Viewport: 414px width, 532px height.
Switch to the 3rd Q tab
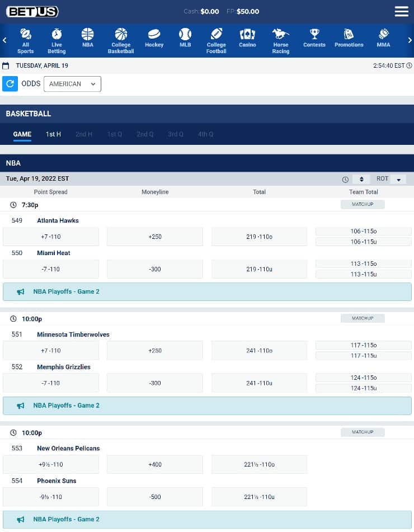(x=176, y=134)
